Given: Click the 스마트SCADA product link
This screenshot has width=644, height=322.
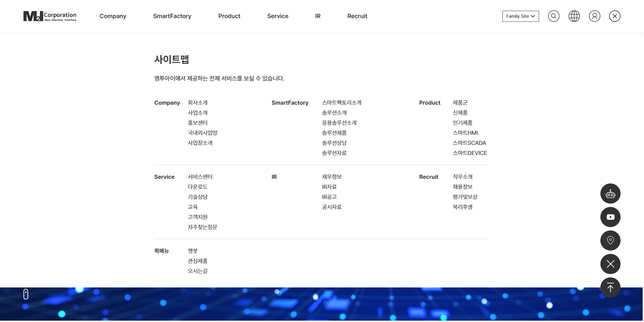Looking at the screenshot, I should (x=469, y=143).
